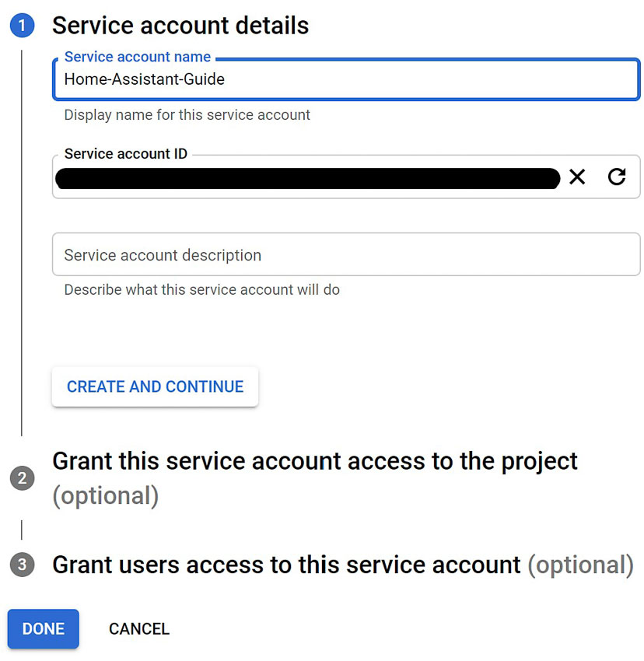Click the Service account description field
The image size is (644, 661).
pos(345,254)
